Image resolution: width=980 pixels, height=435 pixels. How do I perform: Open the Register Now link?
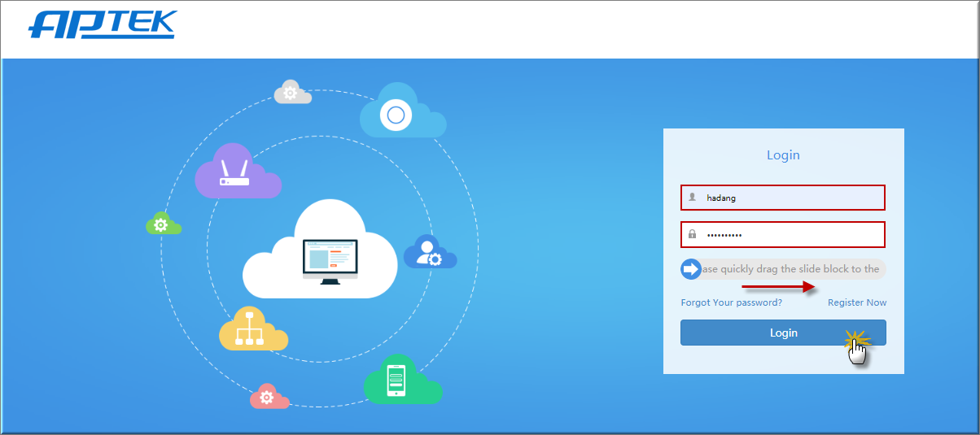pos(857,302)
